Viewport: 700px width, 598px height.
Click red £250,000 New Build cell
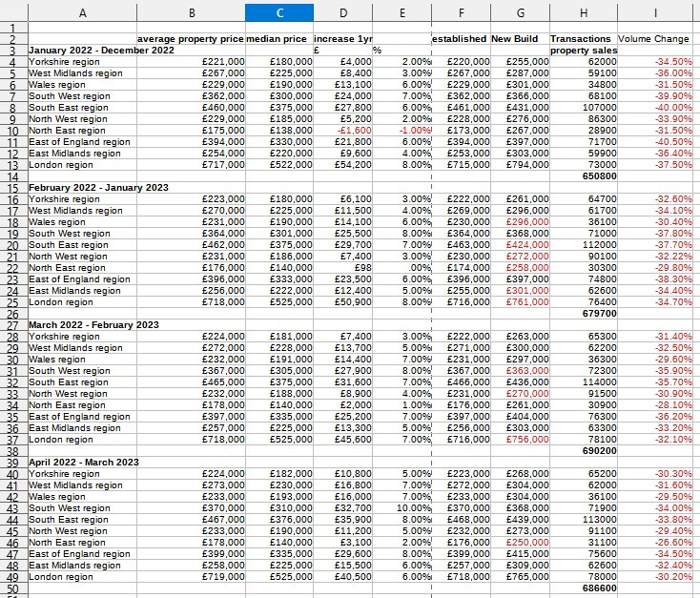(520, 542)
